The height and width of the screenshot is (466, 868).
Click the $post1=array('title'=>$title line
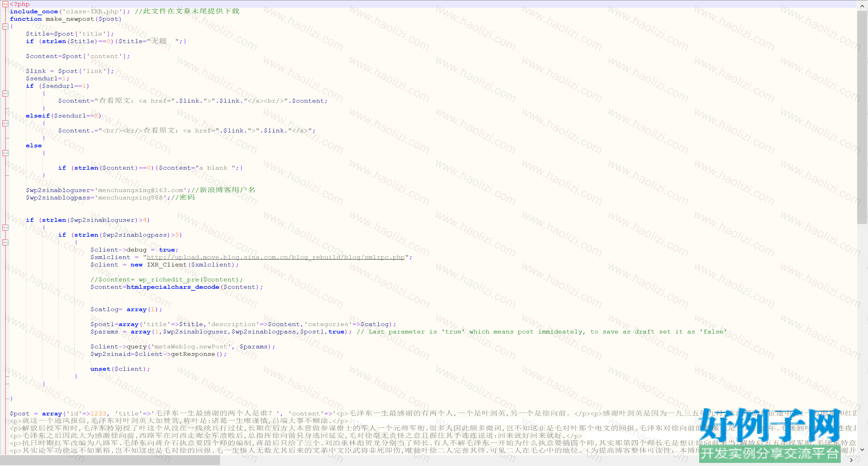pyautogui.click(x=243, y=324)
